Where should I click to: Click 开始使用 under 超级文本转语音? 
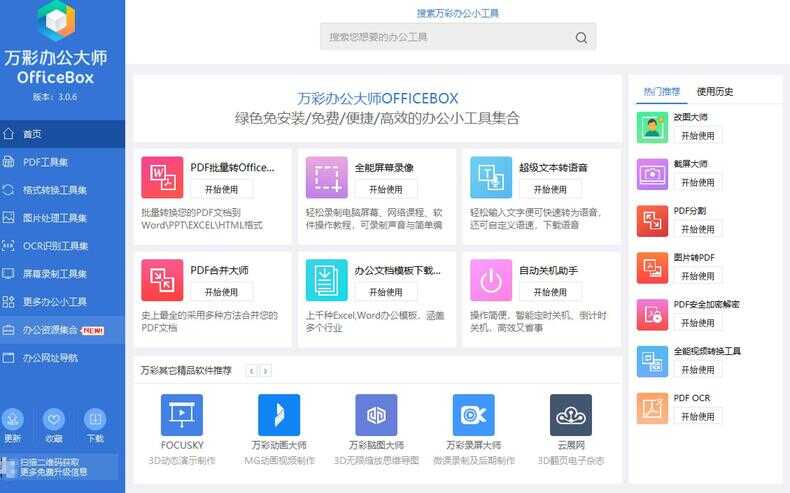pos(550,189)
